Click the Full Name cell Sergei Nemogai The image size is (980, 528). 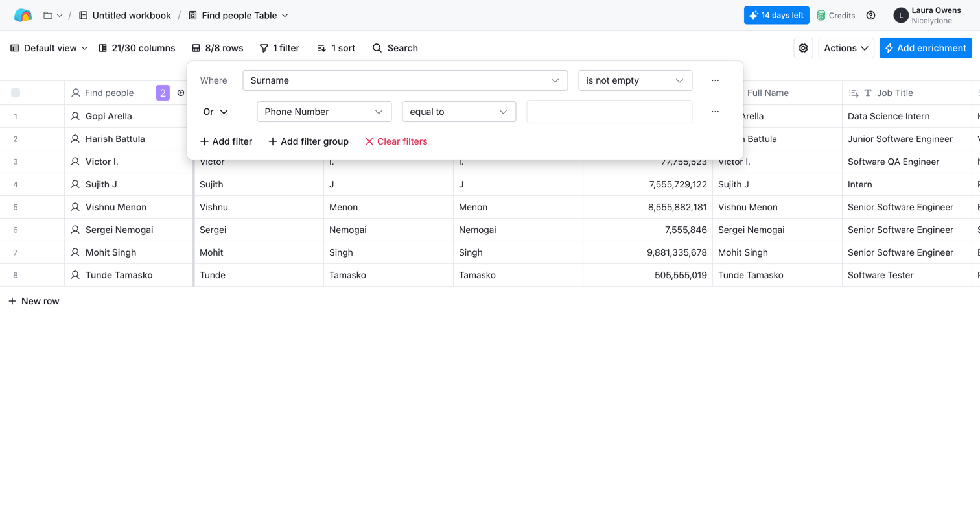tap(778, 230)
